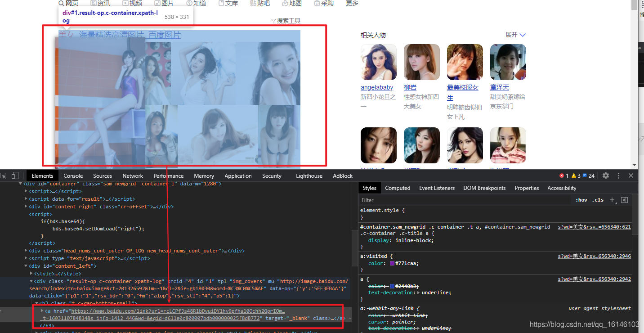Open the Memory tab
The image size is (644, 333).
coord(204,176)
